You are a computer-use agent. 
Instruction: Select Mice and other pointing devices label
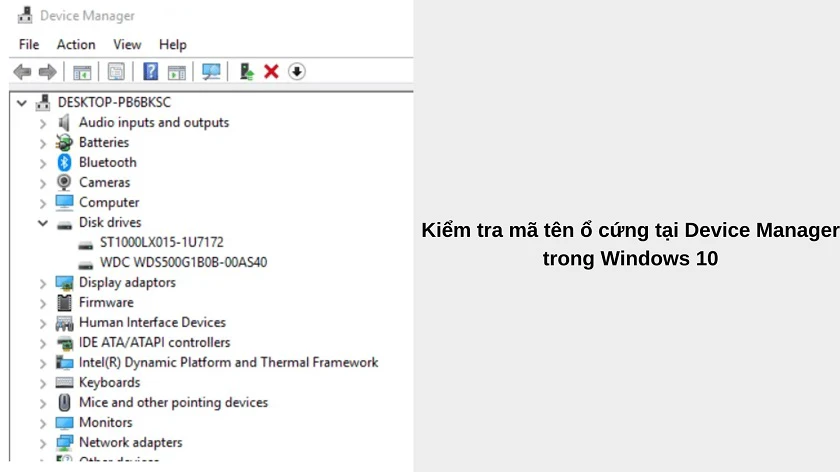click(173, 402)
